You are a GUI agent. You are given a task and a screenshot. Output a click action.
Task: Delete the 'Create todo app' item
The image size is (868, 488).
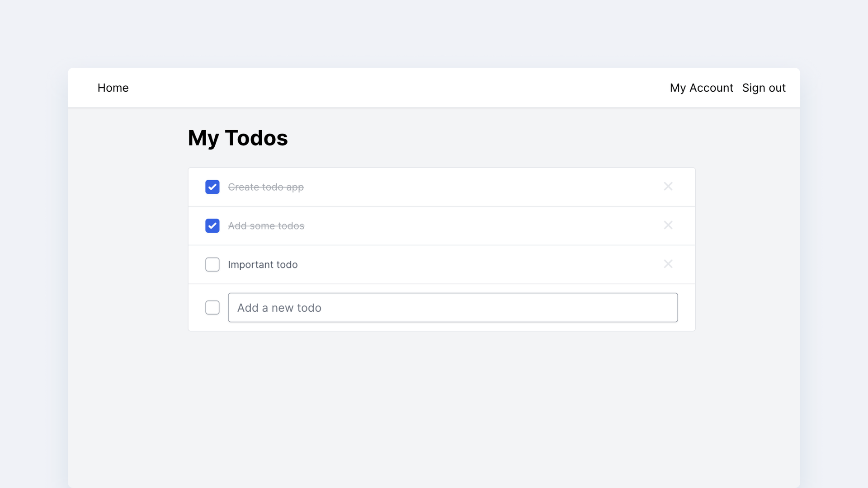(x=668, y=186)
